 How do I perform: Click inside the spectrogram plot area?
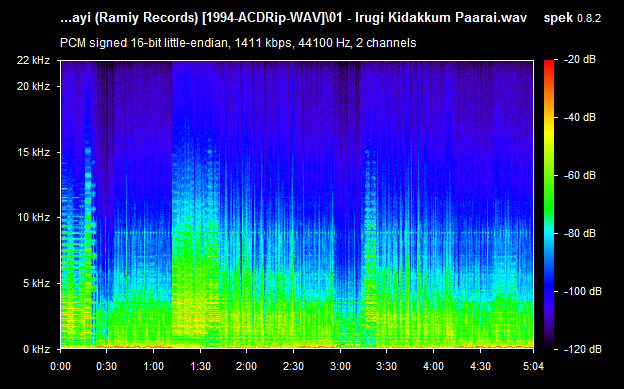pyautogui.click(x=297, y=205)
